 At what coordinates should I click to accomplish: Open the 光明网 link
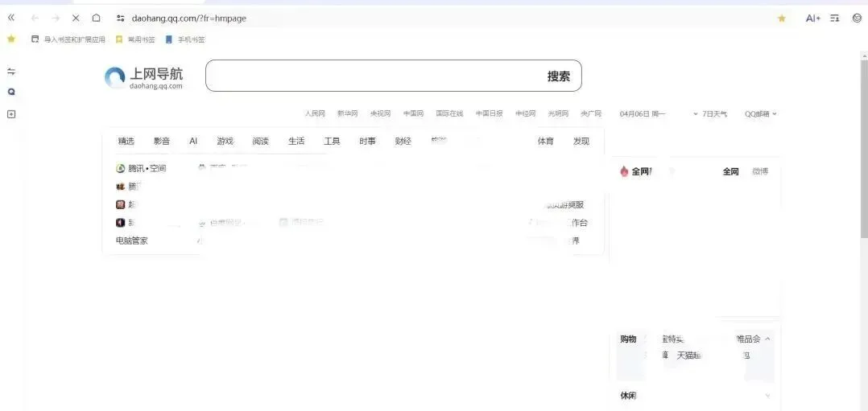(x=558, y=113)
